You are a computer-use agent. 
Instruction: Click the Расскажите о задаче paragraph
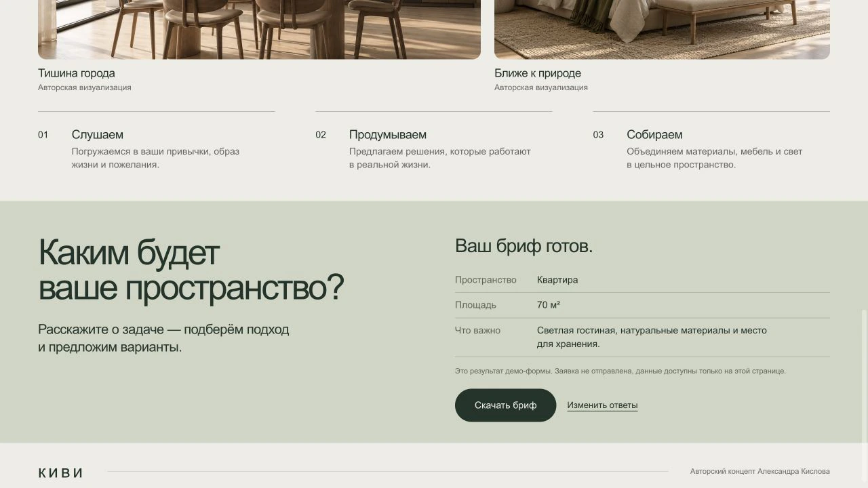pos(163,338)
